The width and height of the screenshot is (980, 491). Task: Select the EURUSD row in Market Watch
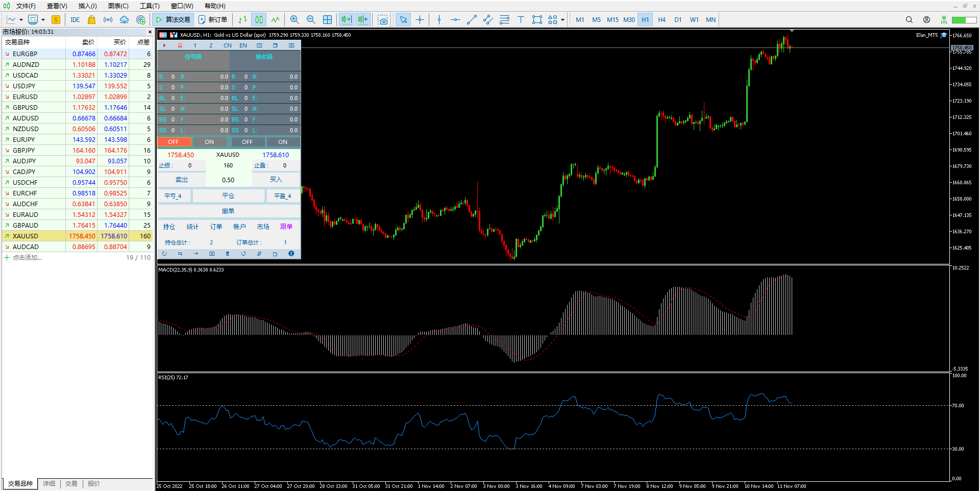(78, 97)
